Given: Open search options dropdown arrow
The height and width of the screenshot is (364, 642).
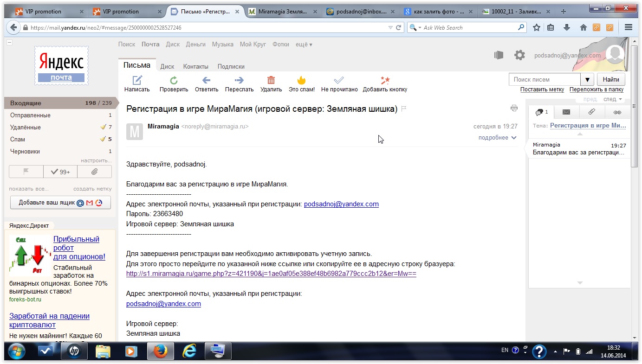Looking at the screenshot, I should click(x=588, y=79).
